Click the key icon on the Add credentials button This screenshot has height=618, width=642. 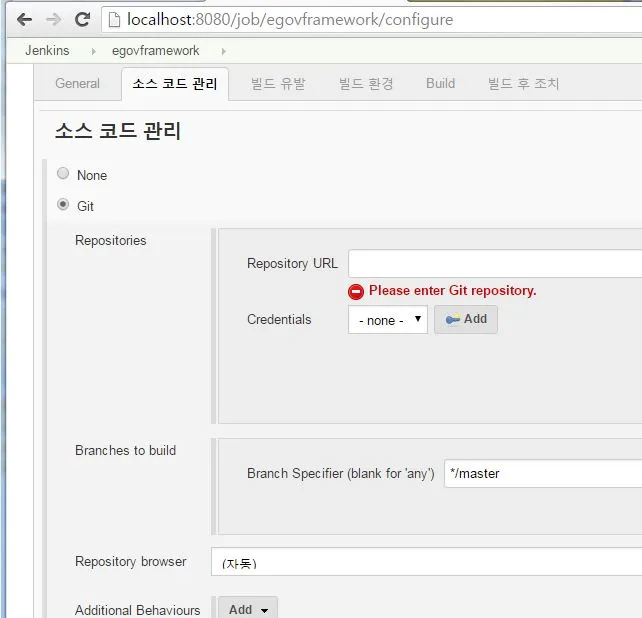[x=452, y=319]
